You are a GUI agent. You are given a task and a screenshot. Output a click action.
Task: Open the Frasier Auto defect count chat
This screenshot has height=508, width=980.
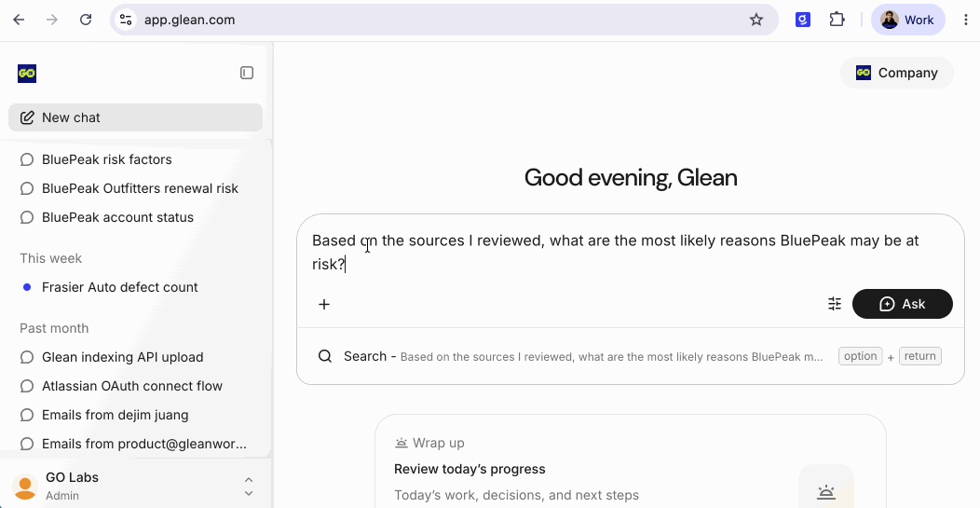pyautogui.click(x=135, y=287)
